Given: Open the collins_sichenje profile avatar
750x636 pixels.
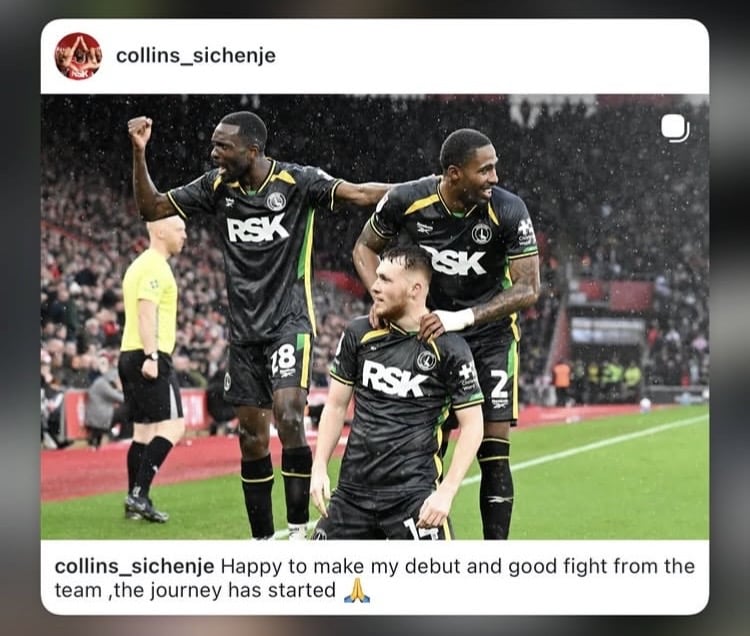Looking at the screenshot, I should click(x=78, y=56).
